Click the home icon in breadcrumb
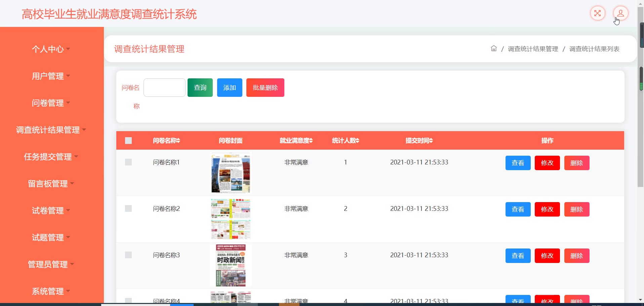Image resolution: width=644 pixels, height=306 pixels. [493, 48]
